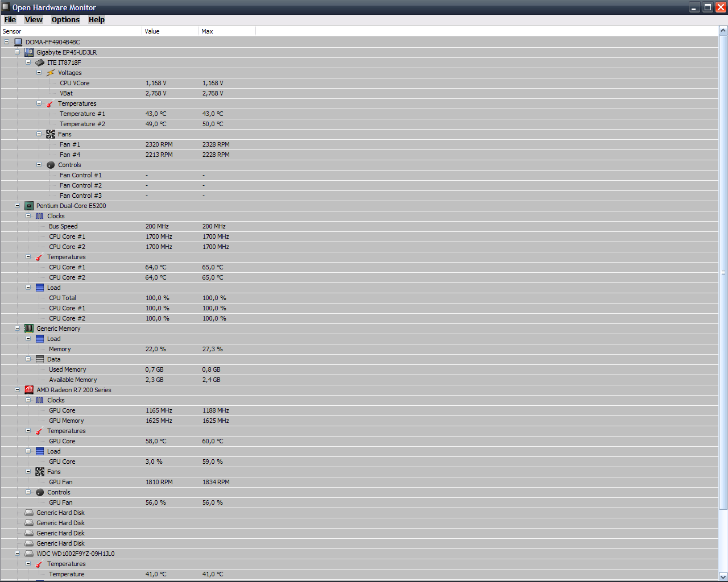
Task: Click the 2320 RPM value for Fan #1
Action: [x=159, y=144]
